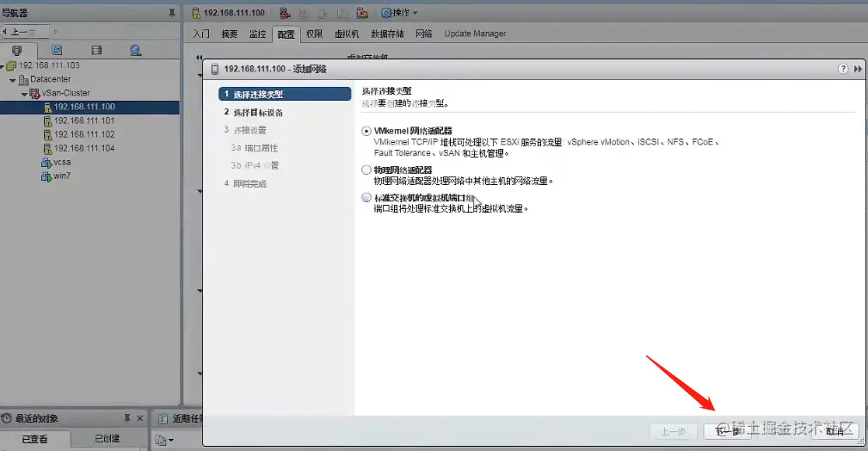Switch to the 监控 tab
Viewport: 868px width, 451px height.
(257, 34)
